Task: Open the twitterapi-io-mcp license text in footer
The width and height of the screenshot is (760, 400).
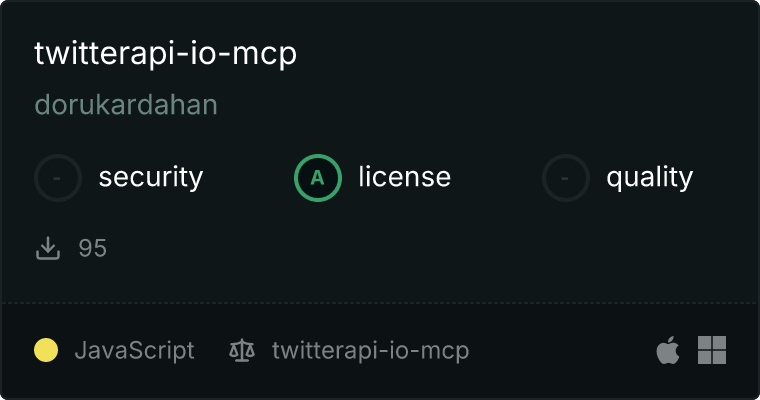Action: tap(370, 351)
